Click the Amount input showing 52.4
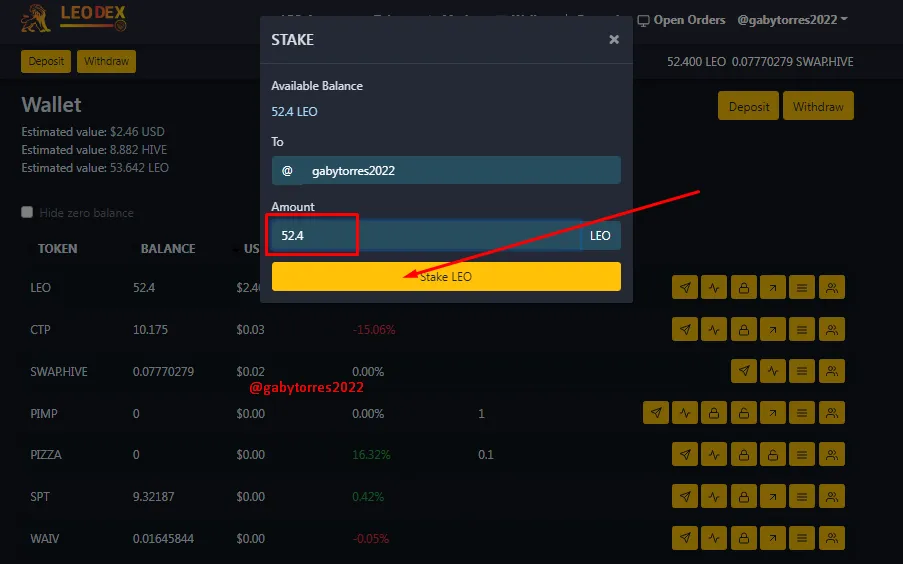This screenshot has height=564, width=903. coord(426,235)
